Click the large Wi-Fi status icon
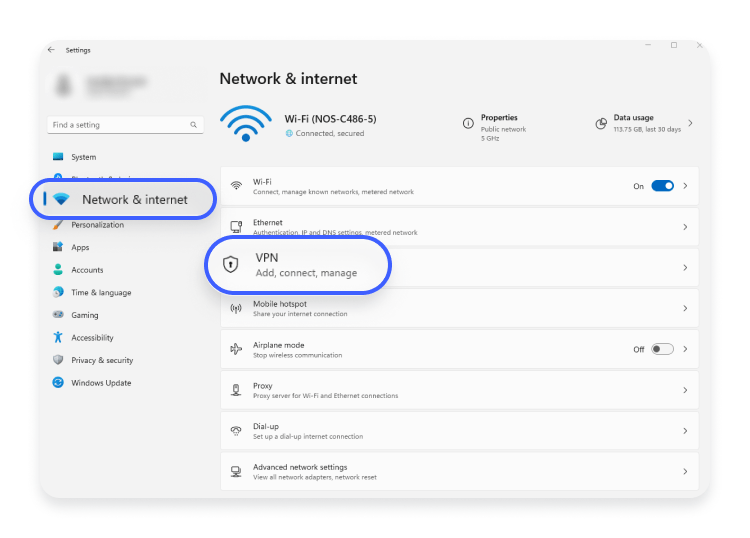The height and width of the screenshot is (538, 750). coord(246,123)
